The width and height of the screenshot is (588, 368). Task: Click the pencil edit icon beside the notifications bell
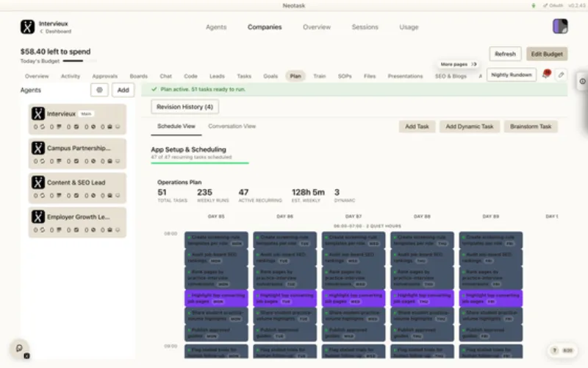(561, 75)
